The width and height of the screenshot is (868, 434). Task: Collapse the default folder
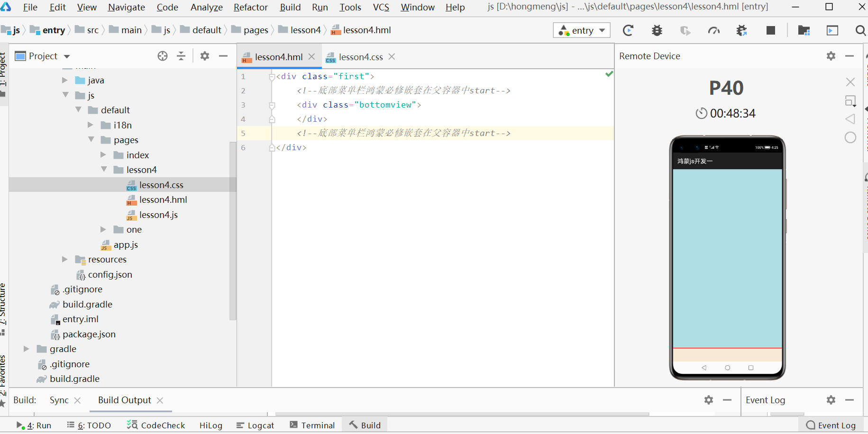point(78,109)
